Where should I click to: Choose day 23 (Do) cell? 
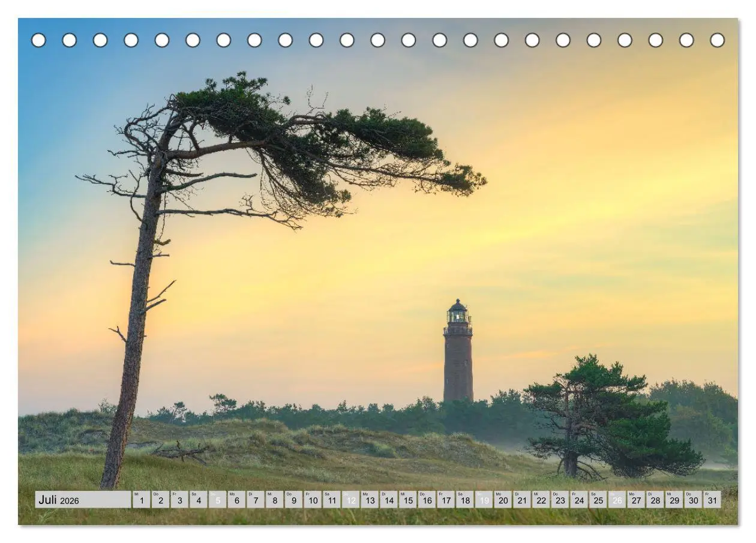pyautogui.click(x=560, y=500)
